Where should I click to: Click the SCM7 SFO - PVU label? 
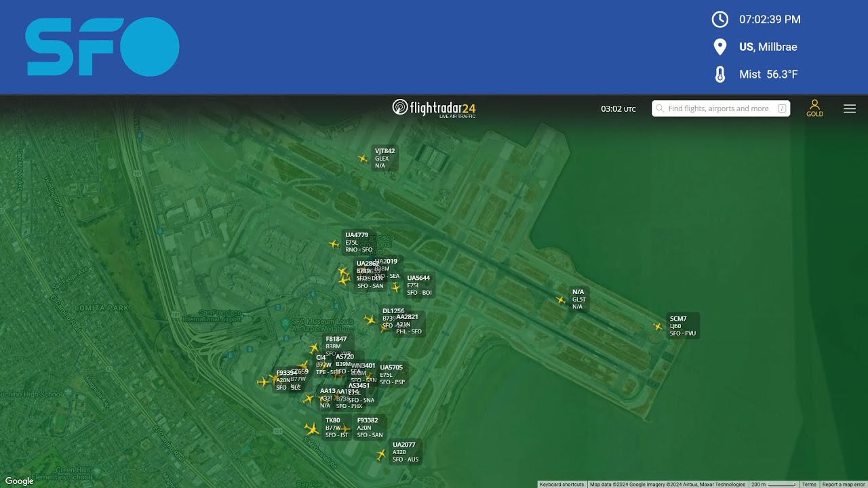click(684, 326)
